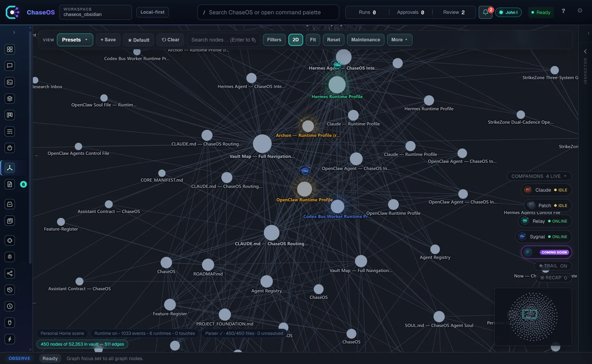This screenshot has height=364, width=592.
Task: Open the kanban board icon in sidebar
Action: click(10, 115)
